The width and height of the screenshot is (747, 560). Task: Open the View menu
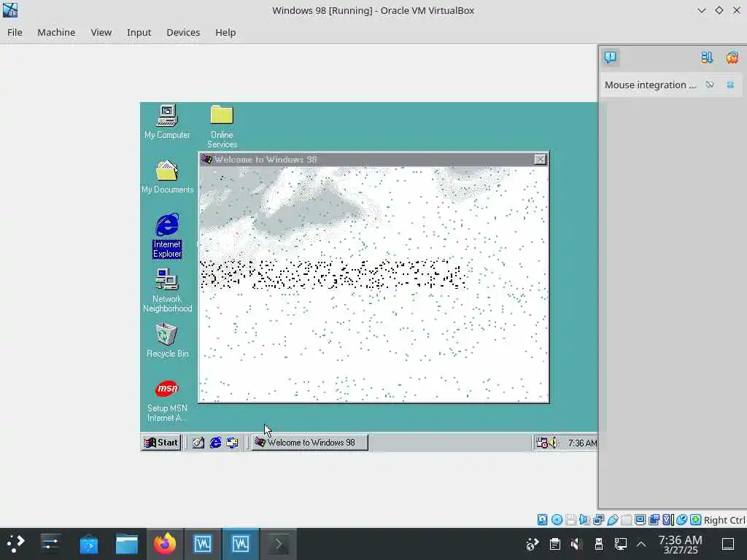point(101,32)
